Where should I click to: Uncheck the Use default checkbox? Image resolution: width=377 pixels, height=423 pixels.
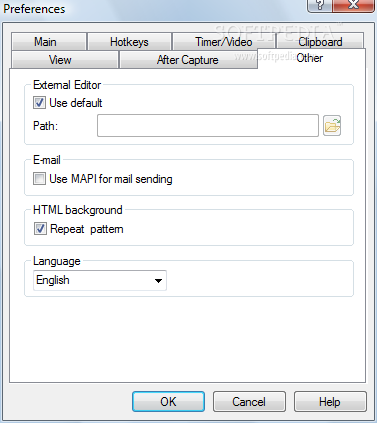pyautogui.click(x=39, y=103)
